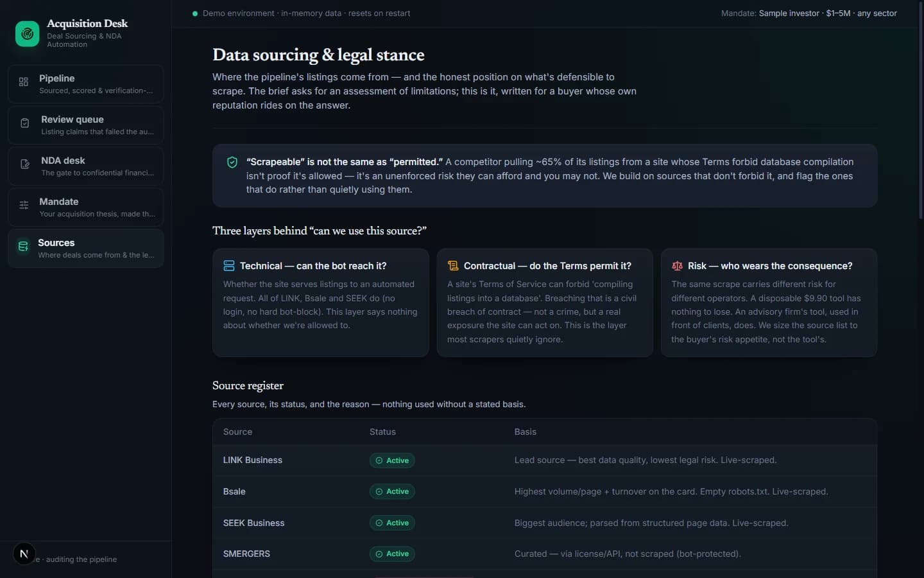Click the Bsale source name
Viewport: 924px width, 578px height.
pyautogui.click(x=234, y=492)
